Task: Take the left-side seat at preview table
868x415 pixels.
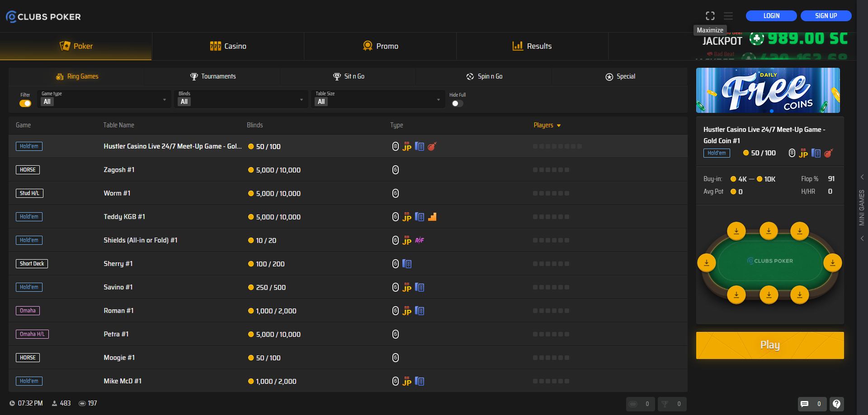Action: (x=707, y=262)
